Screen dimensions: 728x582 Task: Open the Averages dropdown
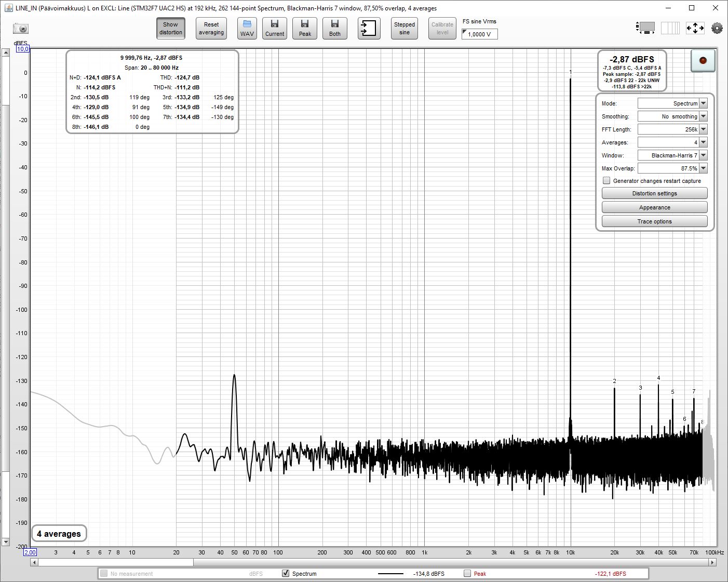(x=672, y=142)
